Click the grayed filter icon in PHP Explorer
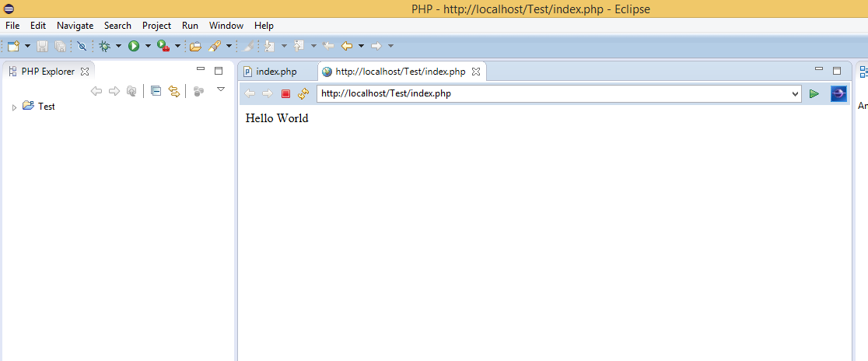868x361 pixels. coord(199,91)
